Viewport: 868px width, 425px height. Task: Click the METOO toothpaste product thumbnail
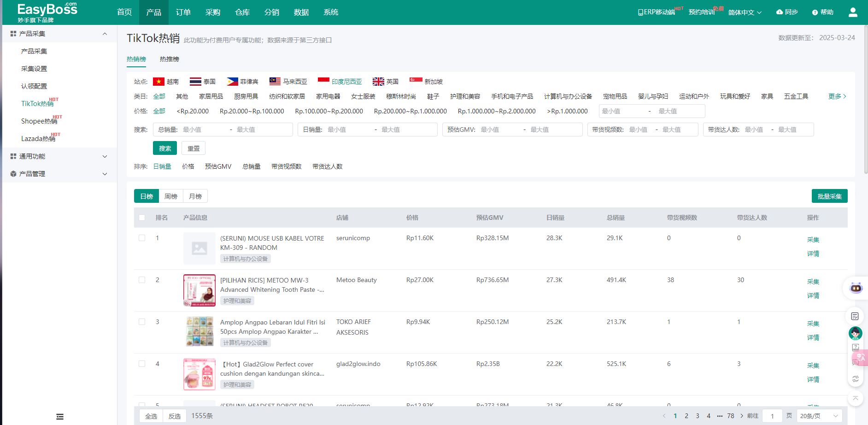(x=199, y=290)
